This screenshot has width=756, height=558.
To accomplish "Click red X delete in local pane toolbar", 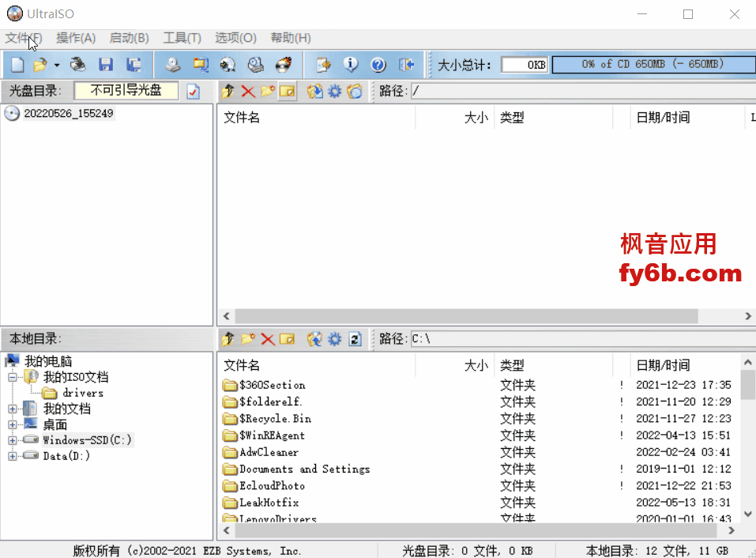I will pos(268,339).
